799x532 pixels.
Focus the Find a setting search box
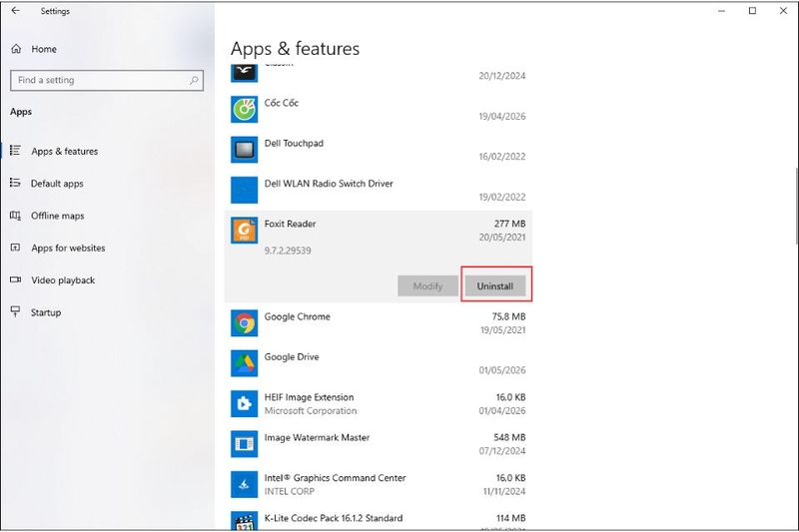point(107,80)
